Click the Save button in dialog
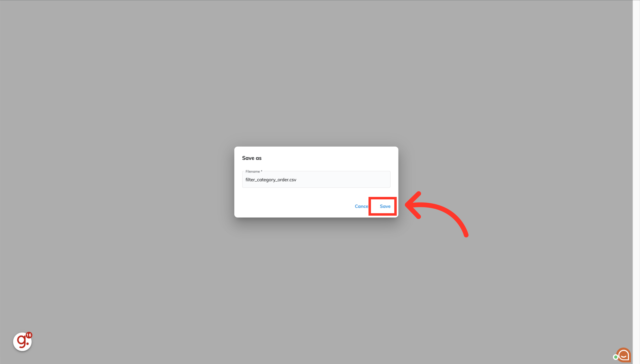This screenshot has height=364, width=640. pyautogui.click(x=385, y=206)
